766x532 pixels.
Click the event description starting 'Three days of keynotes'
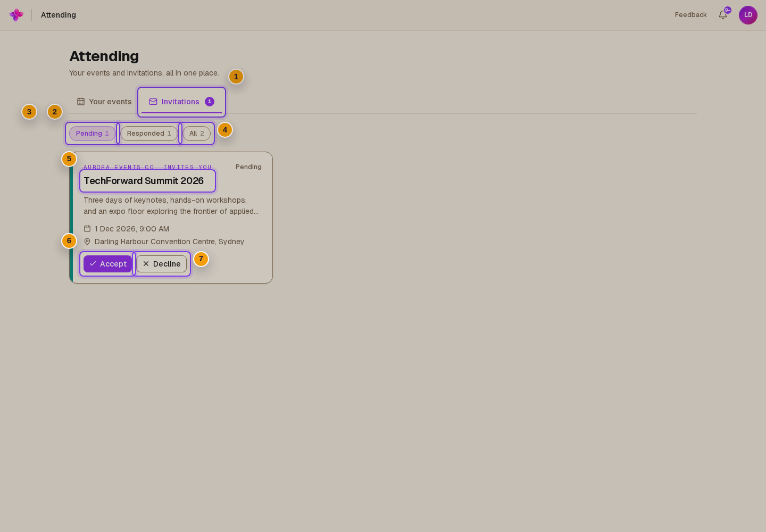pyautogui.click(x=171, y=206)
